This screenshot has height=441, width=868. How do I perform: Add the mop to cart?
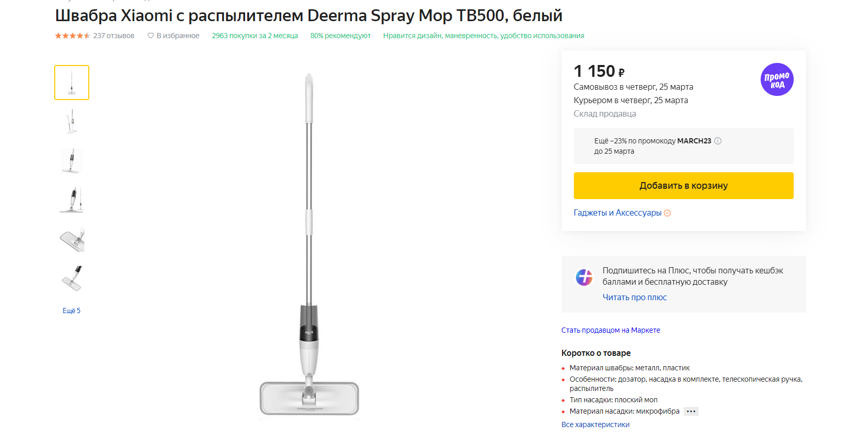683,186
